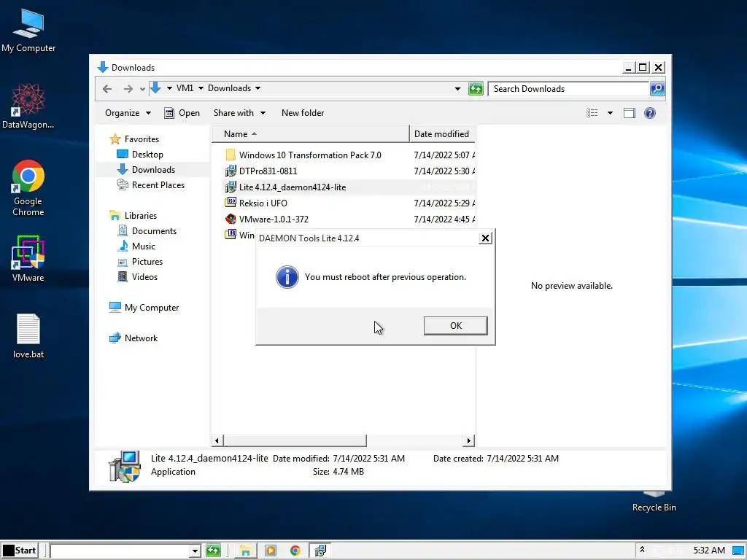Screen dimensions: 747x560
Task: Click Open in the explorer toolbar
Action: (x=182, y=113)
